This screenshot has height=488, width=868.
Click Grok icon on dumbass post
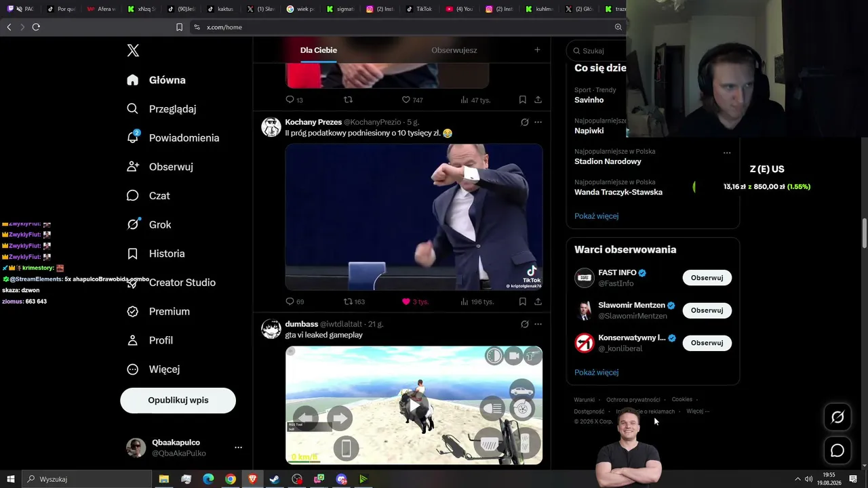tap(524, 324)
